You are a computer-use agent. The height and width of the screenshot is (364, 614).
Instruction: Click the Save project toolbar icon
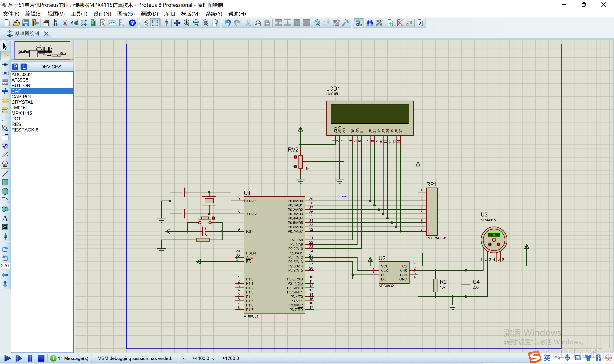point(26,23)
